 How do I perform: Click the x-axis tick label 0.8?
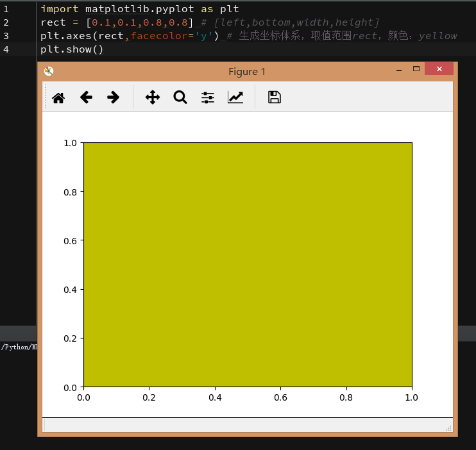pyautogui.click(x=346, y=397)
